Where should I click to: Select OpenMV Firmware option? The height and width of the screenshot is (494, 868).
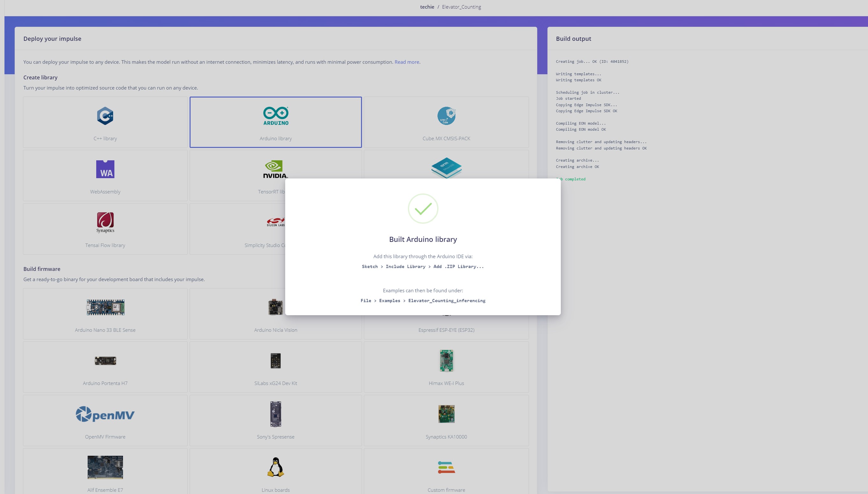(x=105, y=420)
